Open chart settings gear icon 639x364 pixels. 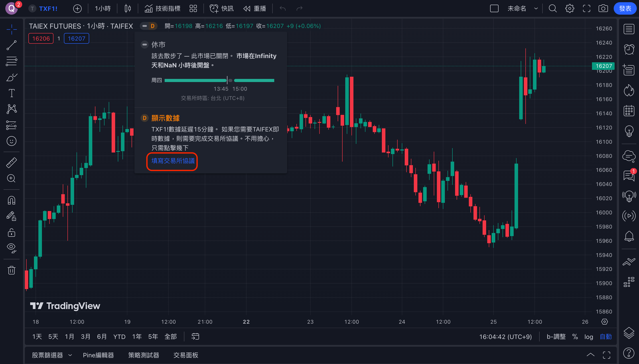click(570, 8)
